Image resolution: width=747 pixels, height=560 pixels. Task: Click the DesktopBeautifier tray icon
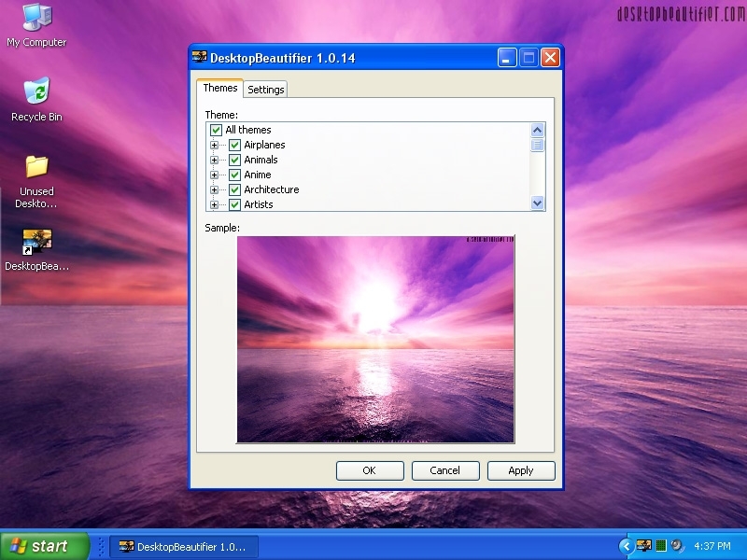click(644, 546)
